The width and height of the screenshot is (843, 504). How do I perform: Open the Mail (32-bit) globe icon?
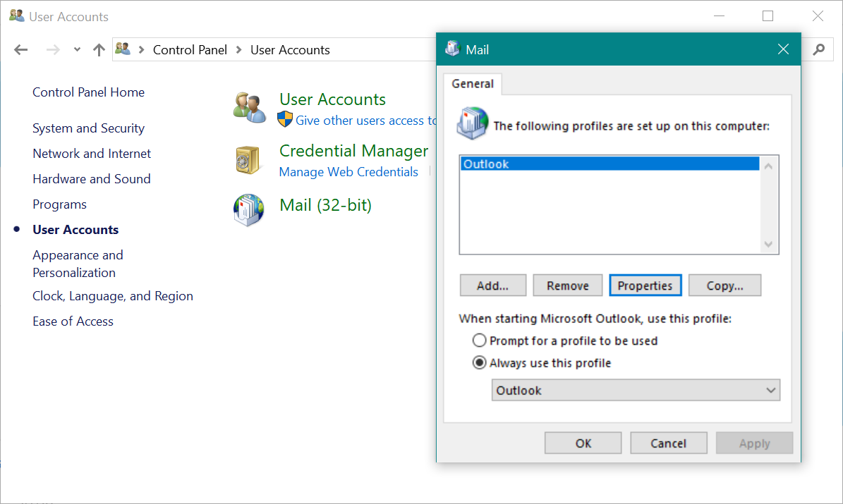coord(248,210)
